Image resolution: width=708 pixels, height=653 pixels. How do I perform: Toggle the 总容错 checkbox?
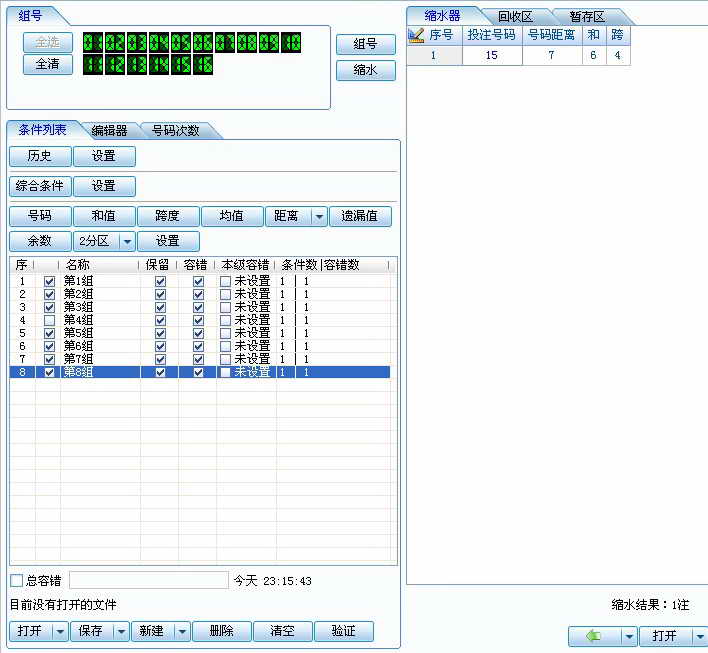point(16,581)
